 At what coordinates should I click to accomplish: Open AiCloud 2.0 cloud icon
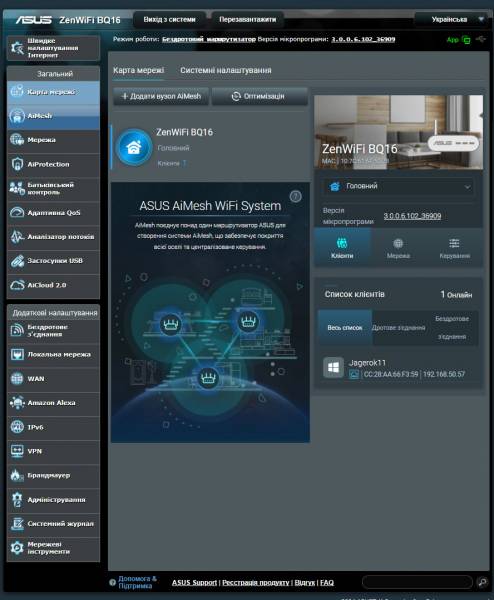point(17,285)
